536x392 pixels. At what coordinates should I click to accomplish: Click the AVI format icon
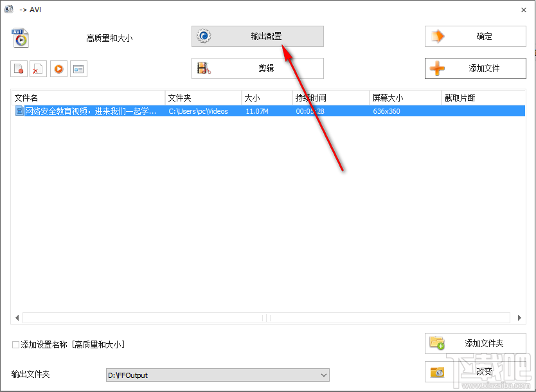pyautogui.click(x=20, y=38)
